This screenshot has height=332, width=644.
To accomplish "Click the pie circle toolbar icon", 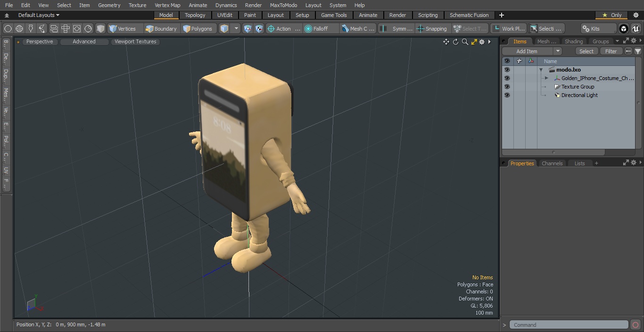I will coord(88,29).
